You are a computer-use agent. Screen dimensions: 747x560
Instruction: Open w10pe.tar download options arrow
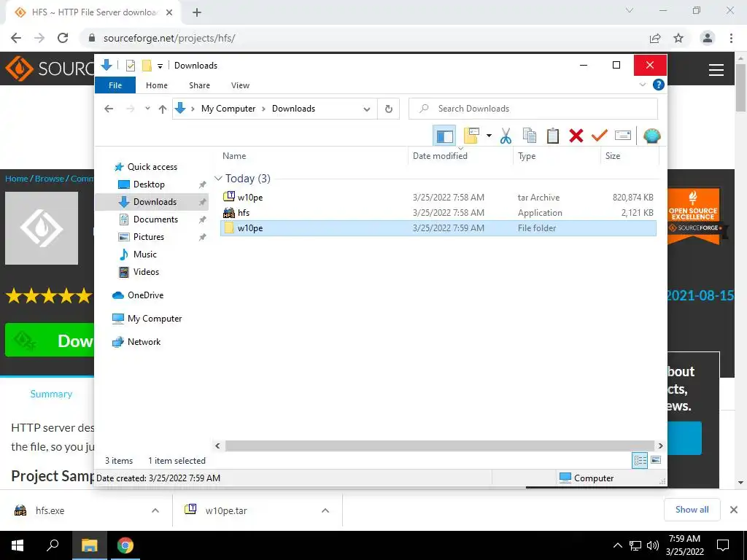325,510
